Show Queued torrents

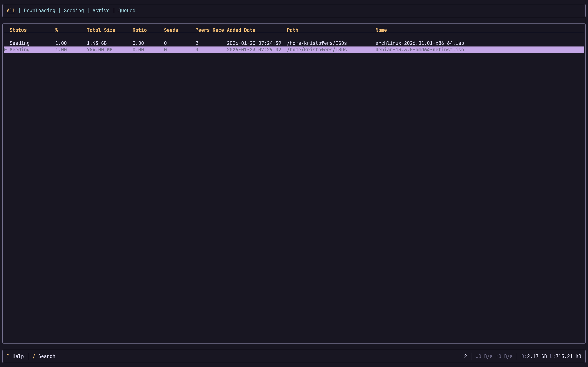[x=127, y=10]
